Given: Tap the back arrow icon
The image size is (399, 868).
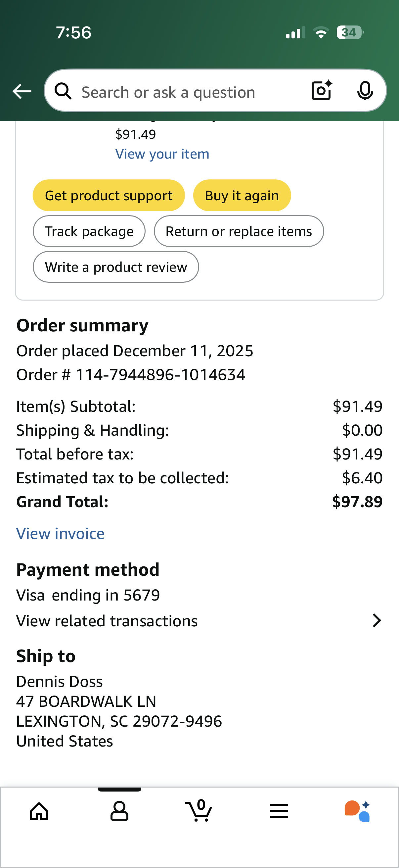Looking at the screenshot, I should (x=22, y=91).
